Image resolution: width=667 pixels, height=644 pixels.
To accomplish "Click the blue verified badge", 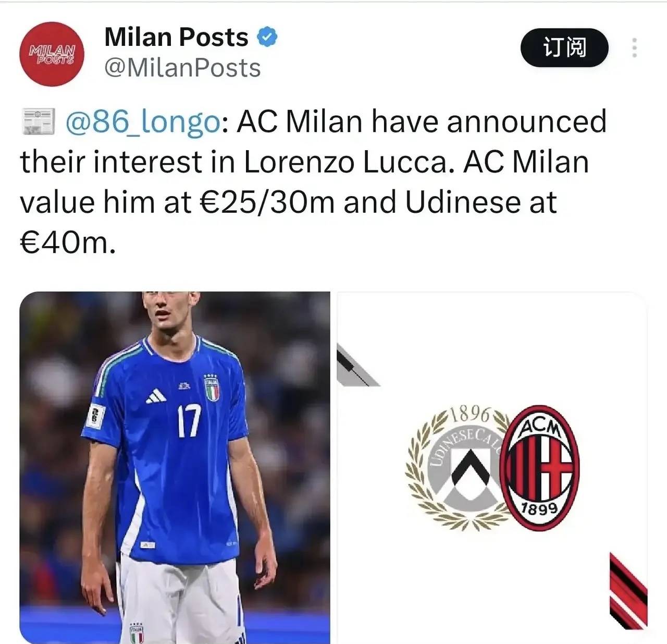I will click(268, 37).
